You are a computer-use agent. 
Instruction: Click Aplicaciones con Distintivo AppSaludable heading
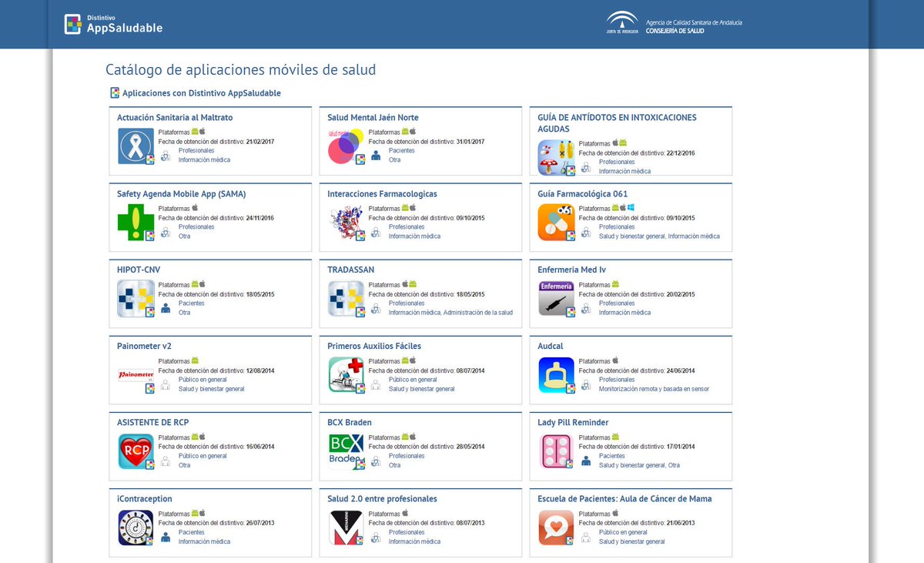[x=202, y=93]
